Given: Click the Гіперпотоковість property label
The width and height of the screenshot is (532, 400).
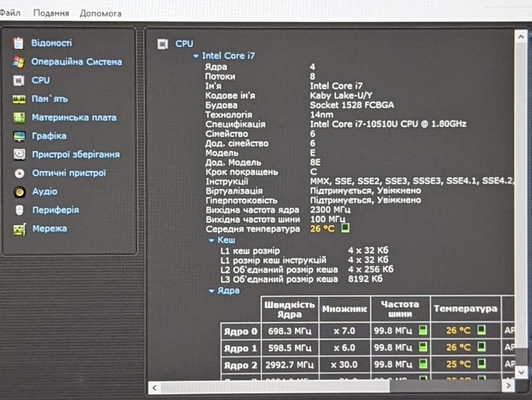Looking at the screenshot, I should (x=242, y=201).
